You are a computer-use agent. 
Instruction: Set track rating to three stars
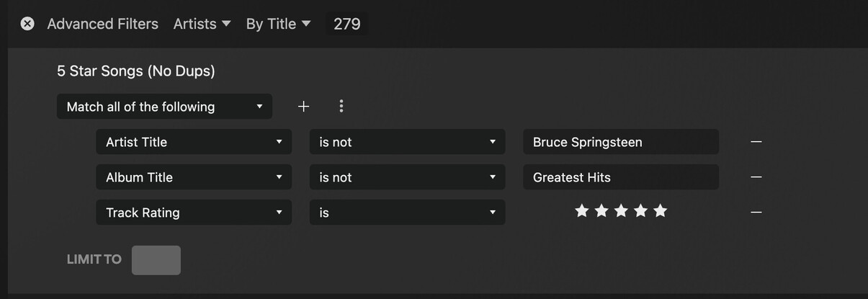pos(621,211)
